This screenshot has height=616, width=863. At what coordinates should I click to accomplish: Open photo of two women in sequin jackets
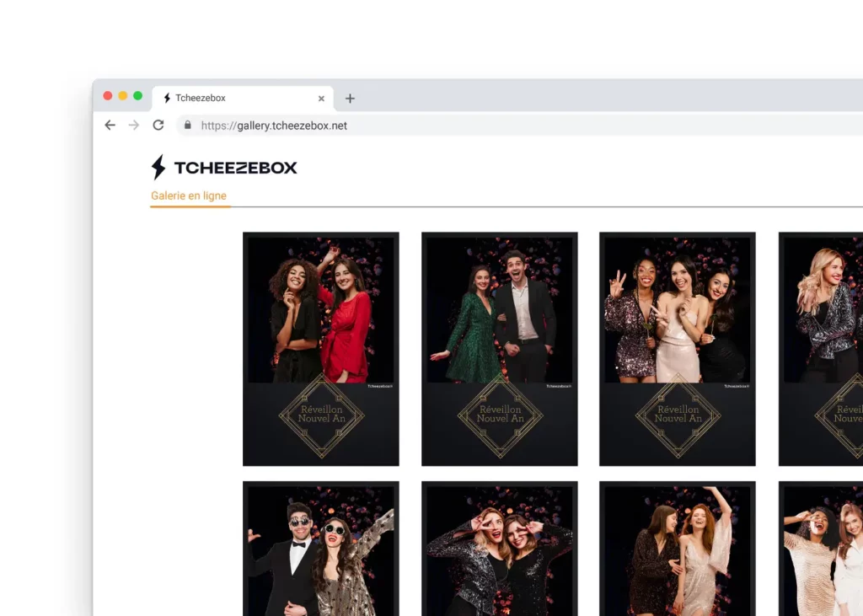[x=499, y=548]
